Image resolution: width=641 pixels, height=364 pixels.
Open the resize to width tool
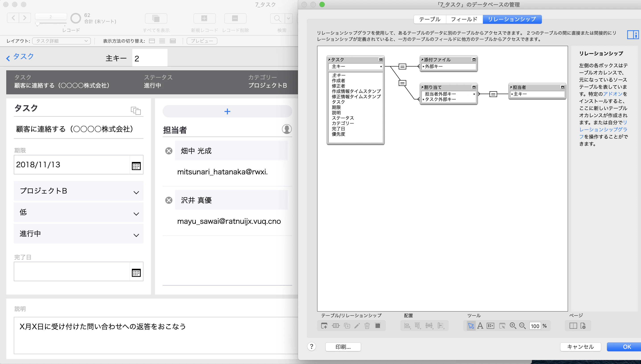[x=441, y=326]
